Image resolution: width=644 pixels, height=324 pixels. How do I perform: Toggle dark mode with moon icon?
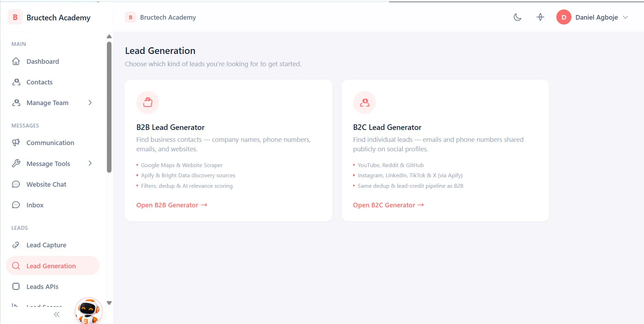tap(517, 17)
